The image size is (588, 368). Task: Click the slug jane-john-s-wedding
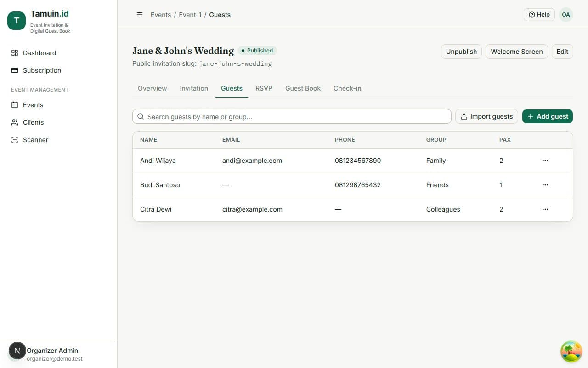[235, 64]
